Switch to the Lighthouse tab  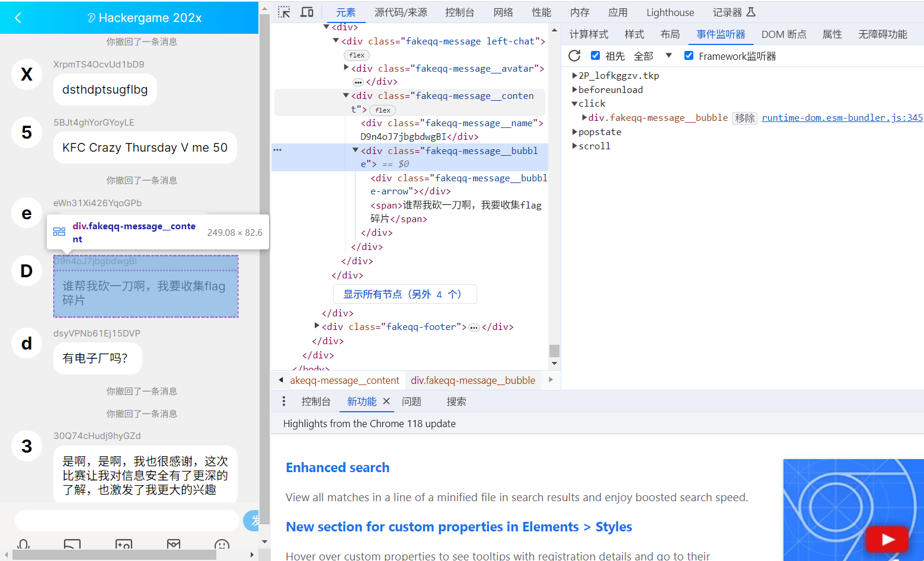670,12
